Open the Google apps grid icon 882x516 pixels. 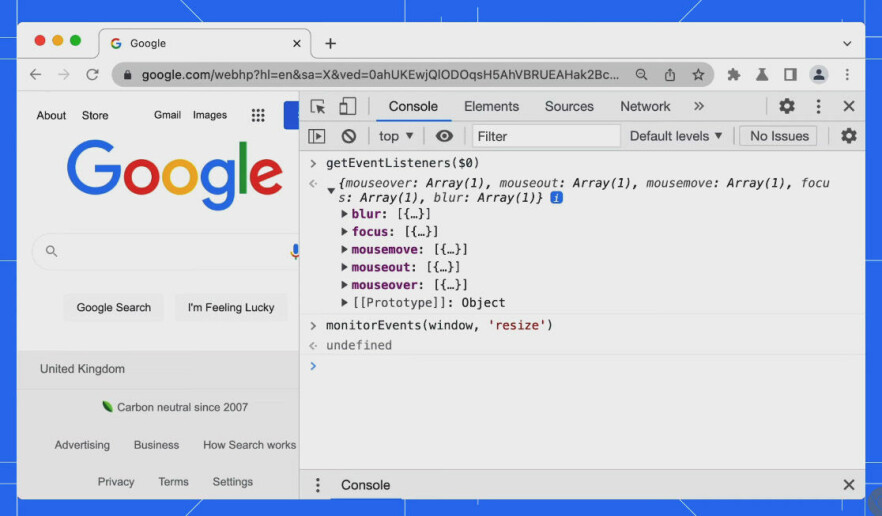click(x=258, y=115)
